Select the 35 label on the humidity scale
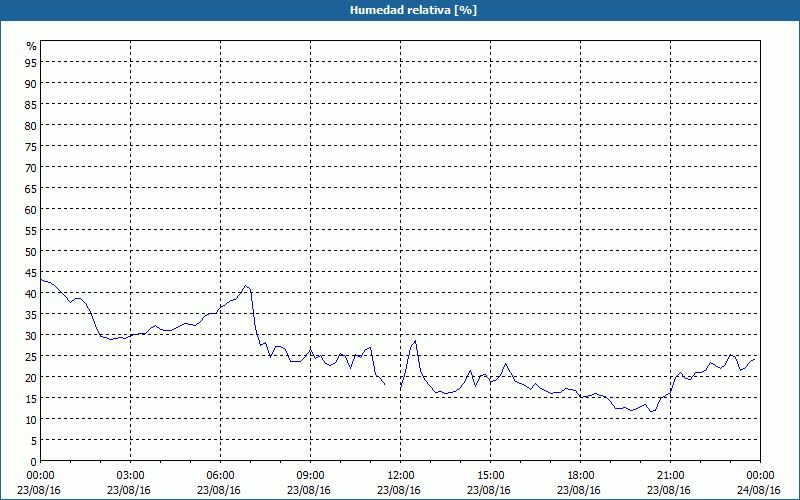This screenshot has width=800, height=500. point(31,314)
